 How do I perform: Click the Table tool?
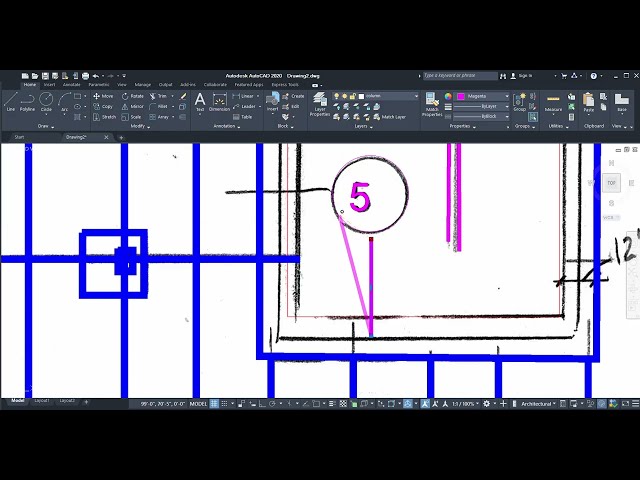(x=242, y=117)
